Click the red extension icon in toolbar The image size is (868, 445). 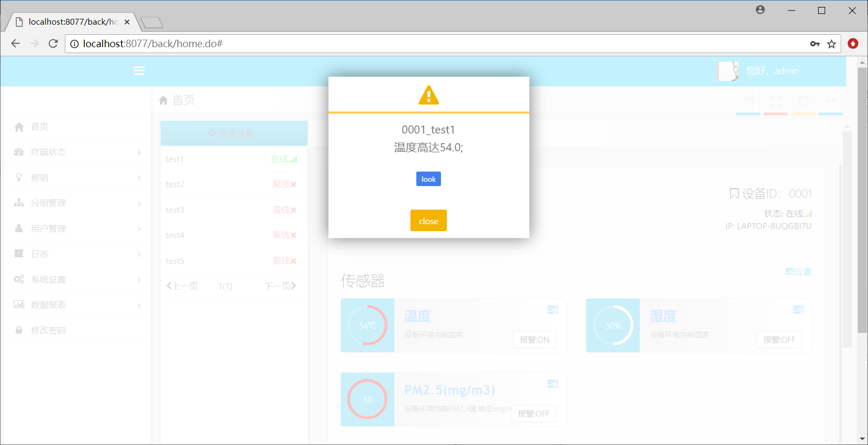tap(853, 43)
